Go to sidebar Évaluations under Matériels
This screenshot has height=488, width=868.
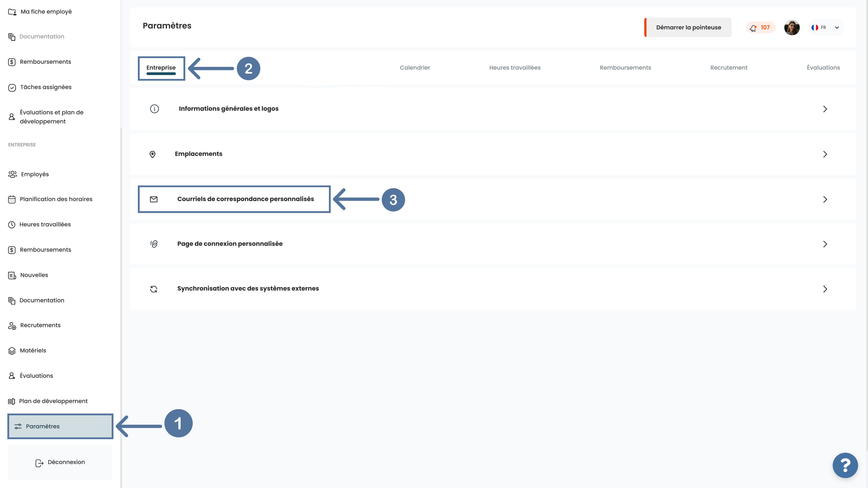tap(36, 376)
